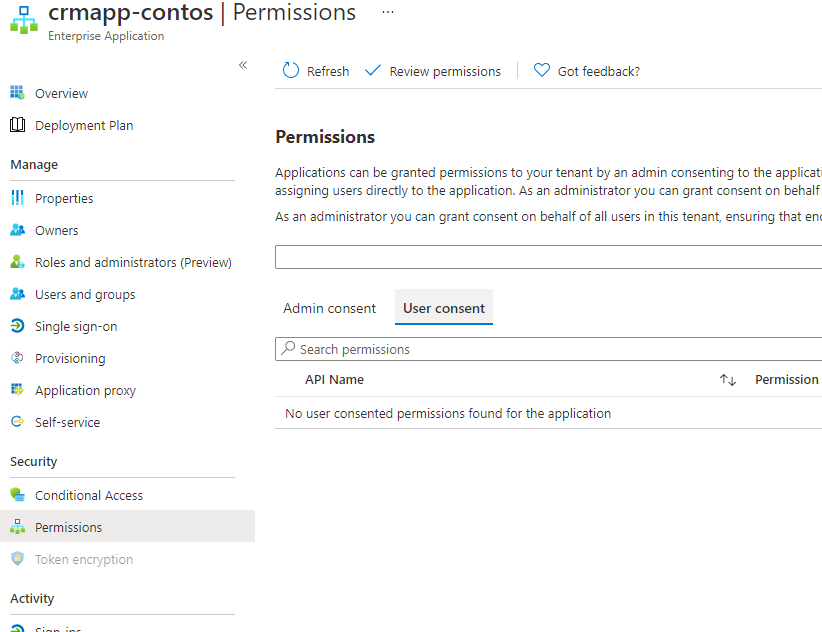Viewport: 822px width, 632px height.
Task: Open the Self-service menu item
Action: 67,422
